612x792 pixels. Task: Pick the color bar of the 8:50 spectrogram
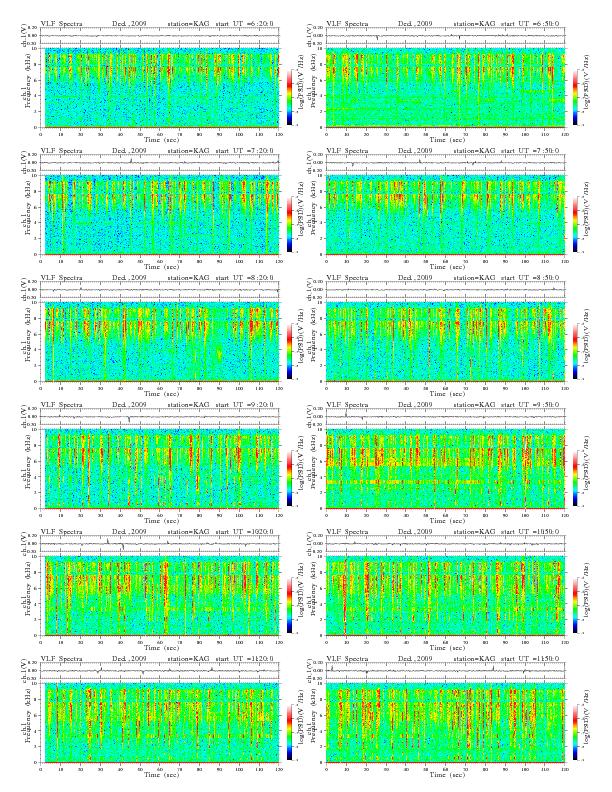576,352
